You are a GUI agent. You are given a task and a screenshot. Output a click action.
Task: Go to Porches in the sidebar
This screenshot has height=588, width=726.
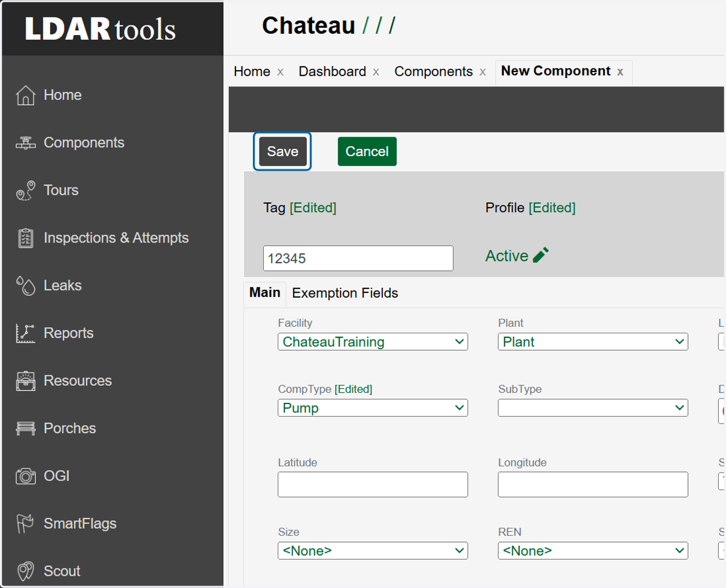point(70,428)
